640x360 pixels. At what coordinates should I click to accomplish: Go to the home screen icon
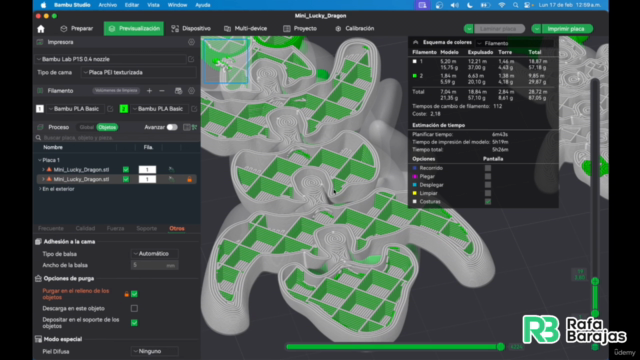40,29
